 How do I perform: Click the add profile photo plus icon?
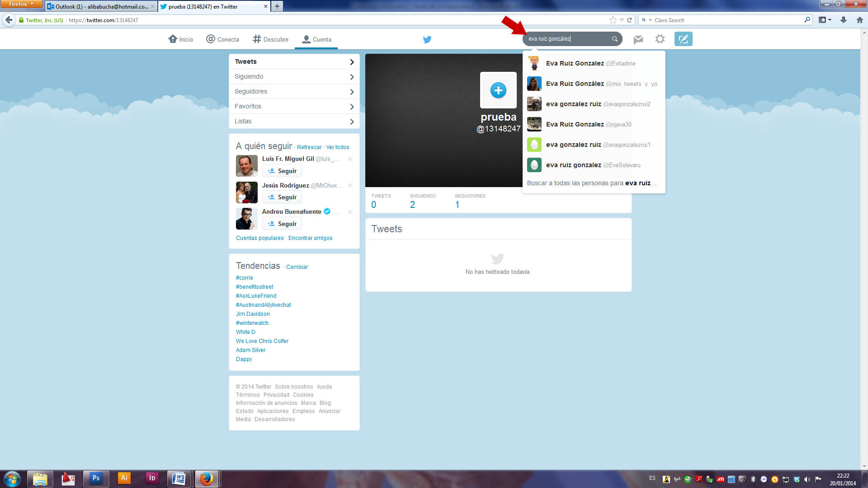(498, 90)
